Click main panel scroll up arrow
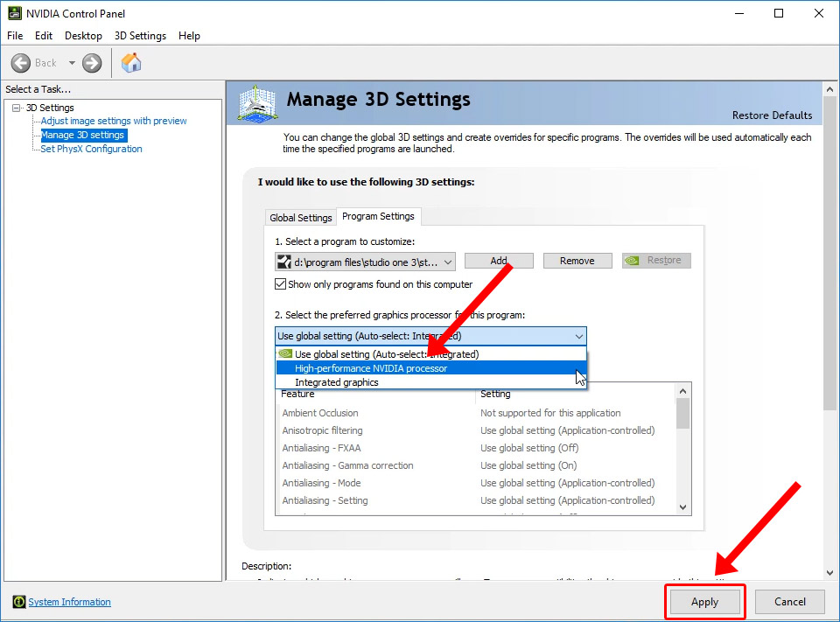The height and width of the screenshot is (622, 840). point(829,89)
